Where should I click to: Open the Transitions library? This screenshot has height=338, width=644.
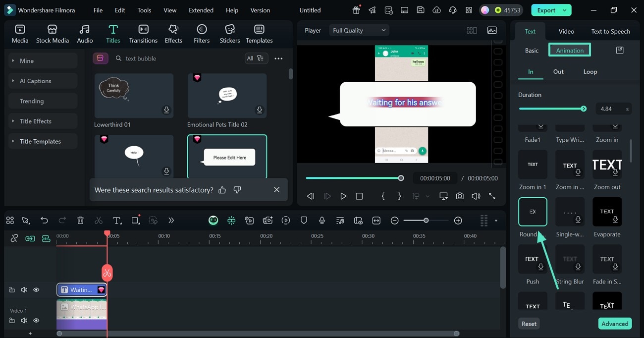(x=143, y=34)
